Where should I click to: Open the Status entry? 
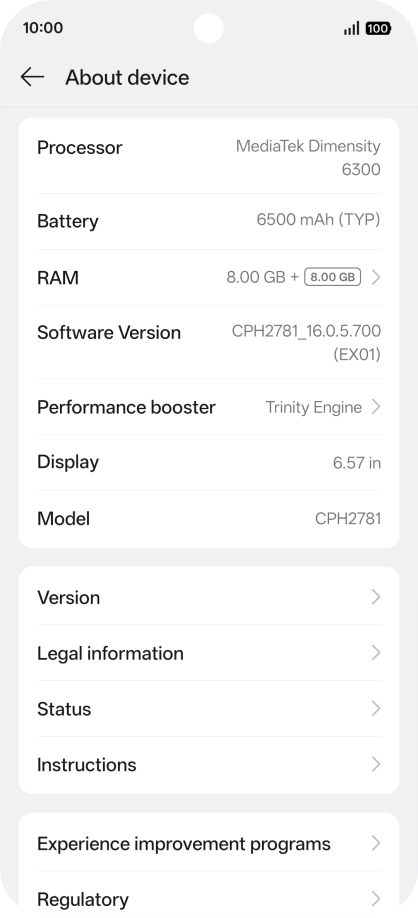coord(209,708)
